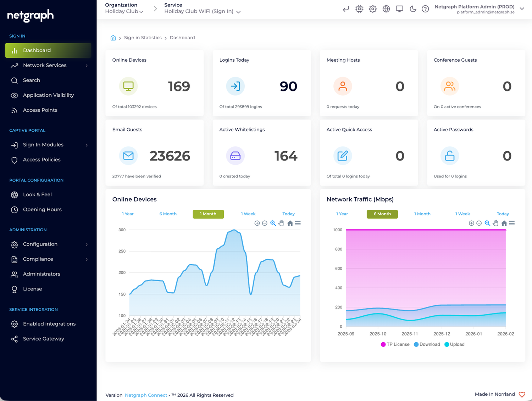Toggle Download series in legend
The width and height of the screenshot is (532, 401).
427,344
